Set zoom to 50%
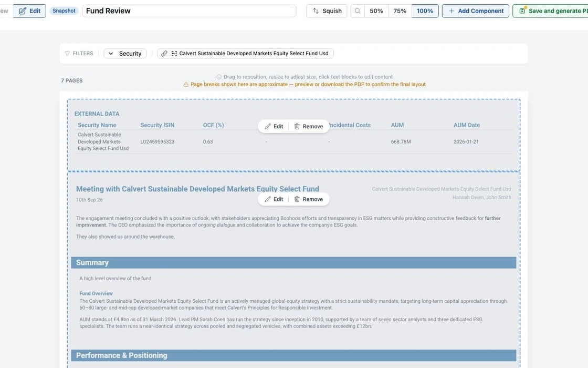This screenshot has width=588, height=368. pos(376,11)
